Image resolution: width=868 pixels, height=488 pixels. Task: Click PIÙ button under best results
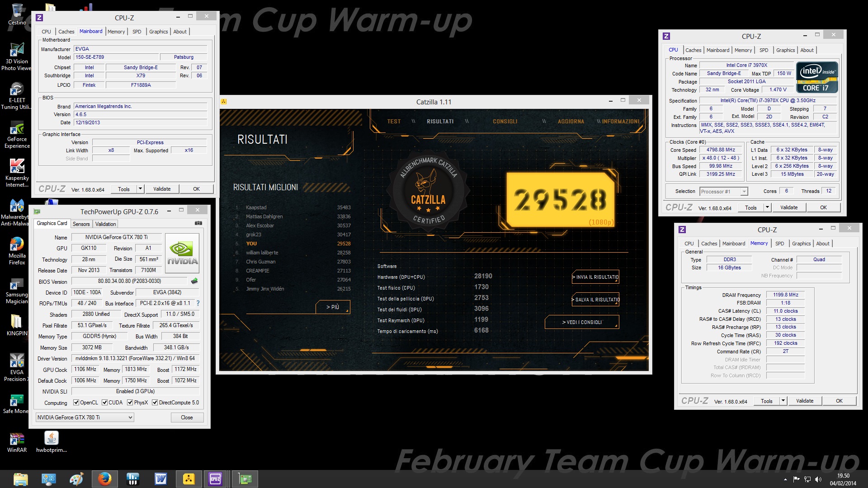point(333,307)
